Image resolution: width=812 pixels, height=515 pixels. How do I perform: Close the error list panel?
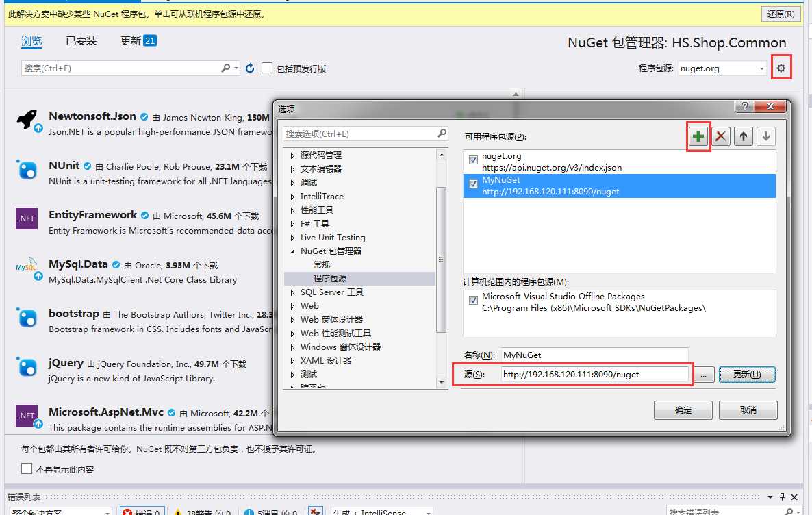(x=794, y=497)
